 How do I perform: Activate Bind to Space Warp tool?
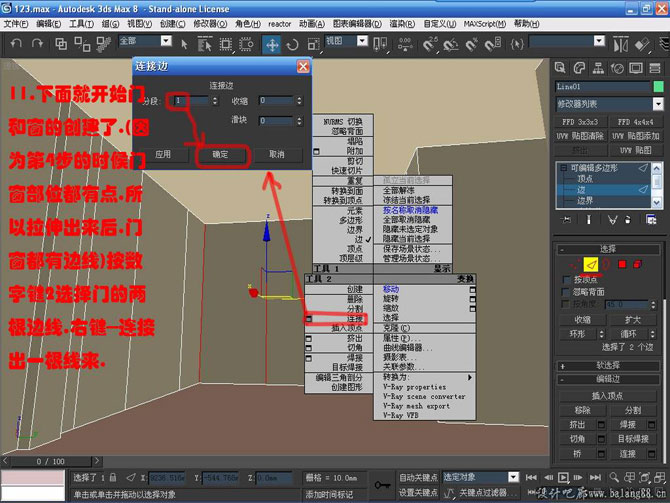click(103, 44)
